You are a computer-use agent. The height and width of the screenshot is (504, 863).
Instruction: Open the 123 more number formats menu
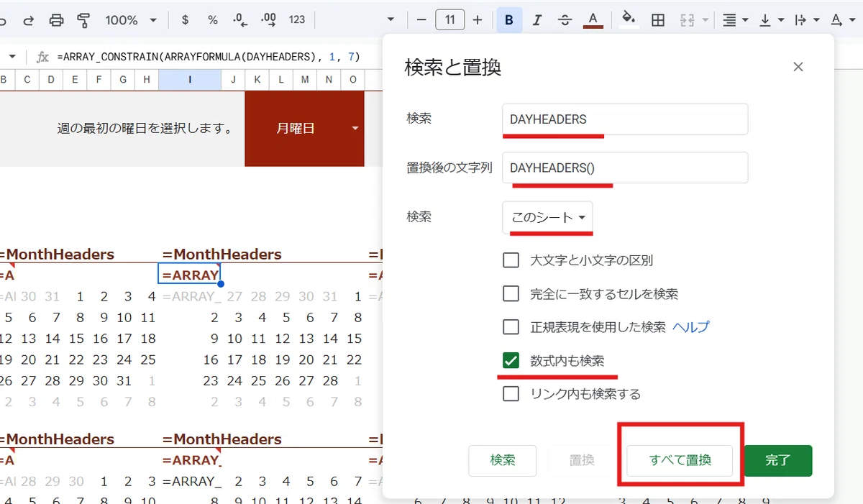297,20
